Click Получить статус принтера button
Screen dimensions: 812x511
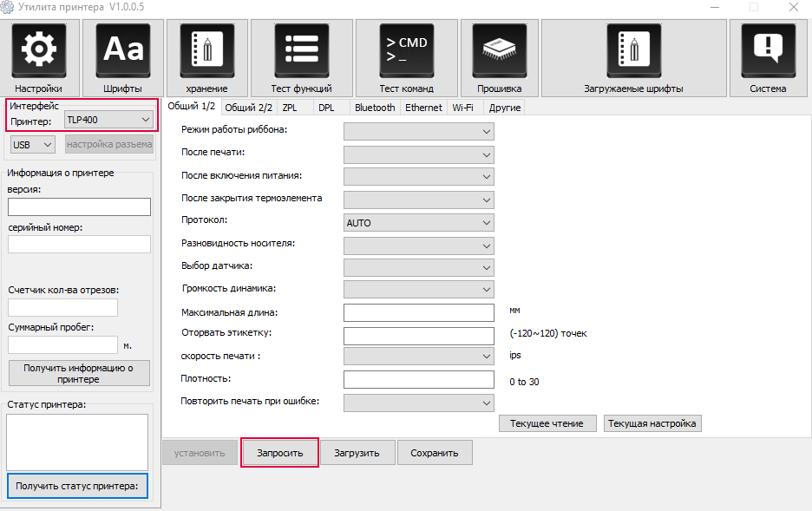click(77, 486)
